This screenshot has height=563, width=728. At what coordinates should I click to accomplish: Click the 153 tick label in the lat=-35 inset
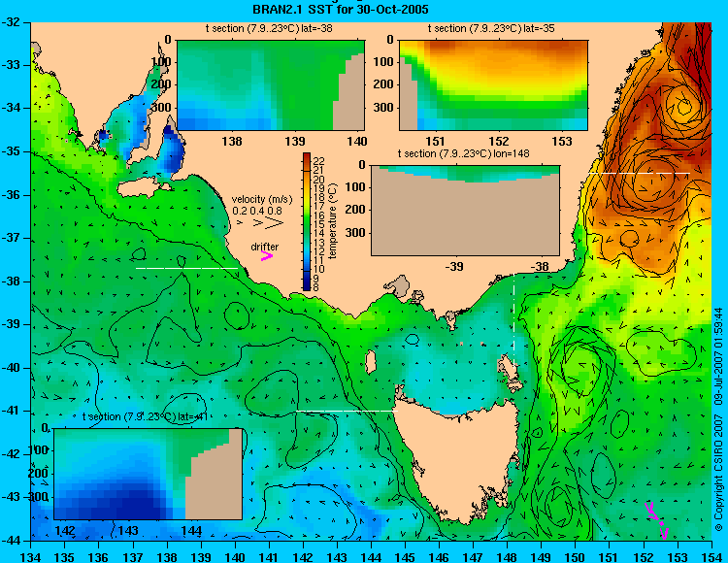pyautogui.click(x=562, y=141)
